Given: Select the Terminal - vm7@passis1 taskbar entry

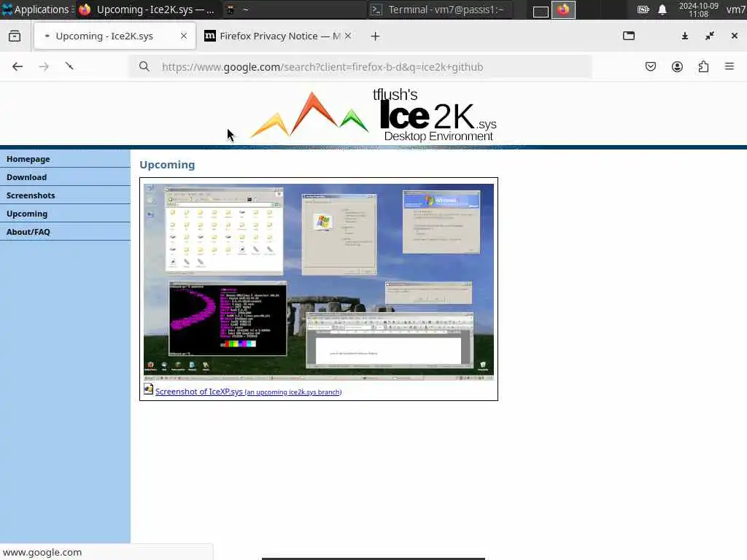Looking at the screenshot, I should (x=441, y=9).
